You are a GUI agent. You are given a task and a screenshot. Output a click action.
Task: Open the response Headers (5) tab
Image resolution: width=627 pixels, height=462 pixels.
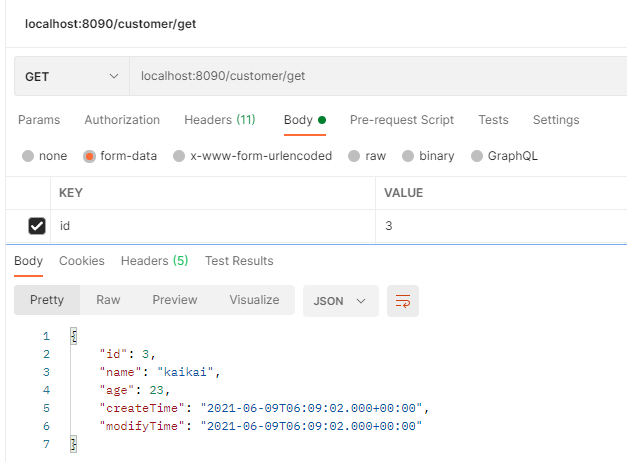click(x=154, y=261)
